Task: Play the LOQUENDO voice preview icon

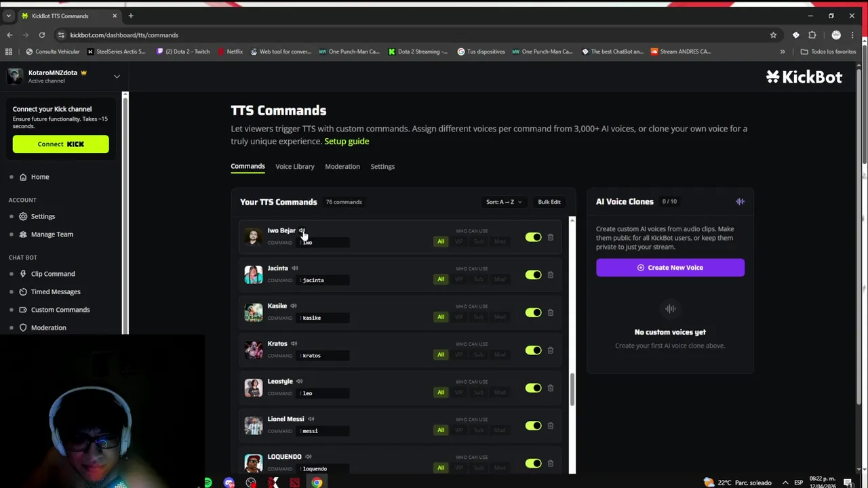Action: point(308,457)
